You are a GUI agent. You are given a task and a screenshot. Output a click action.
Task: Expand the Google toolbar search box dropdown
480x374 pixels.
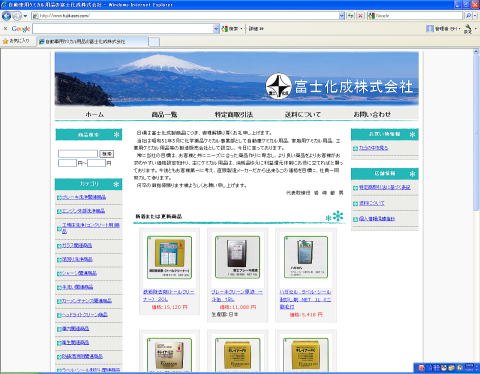click(216, 29)
